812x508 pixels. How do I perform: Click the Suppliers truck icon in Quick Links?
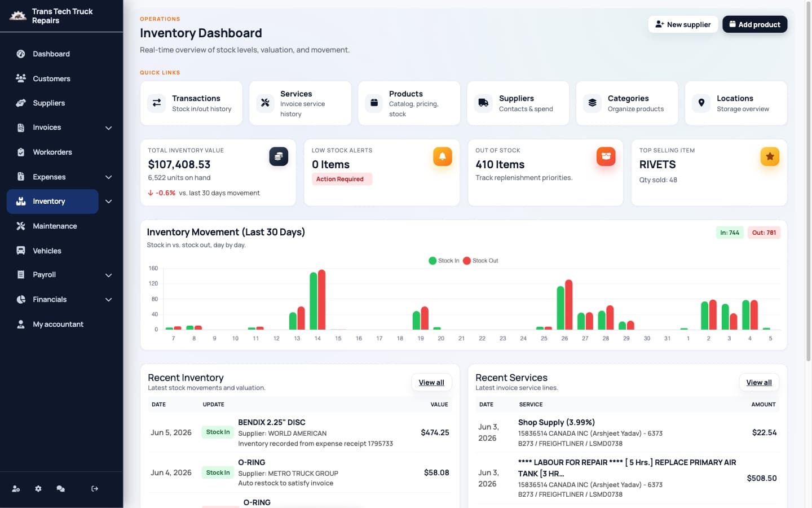(483, 103)
